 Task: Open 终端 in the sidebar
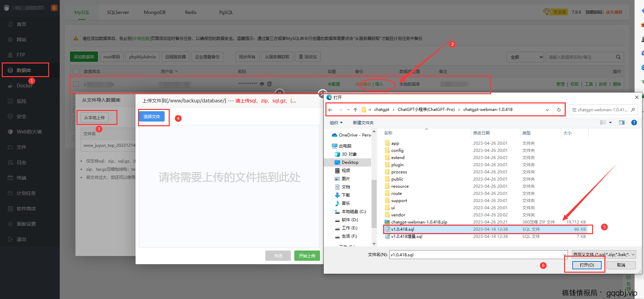click(x=21, y=178)
